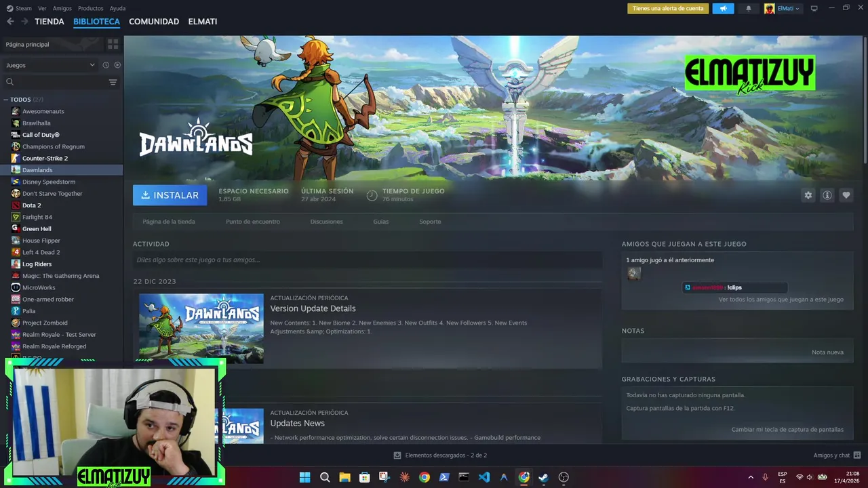The width and height of the screenshot is (868, 488).
Task: Click Counter-Strike 2 game icon
Action: point(16,158)
